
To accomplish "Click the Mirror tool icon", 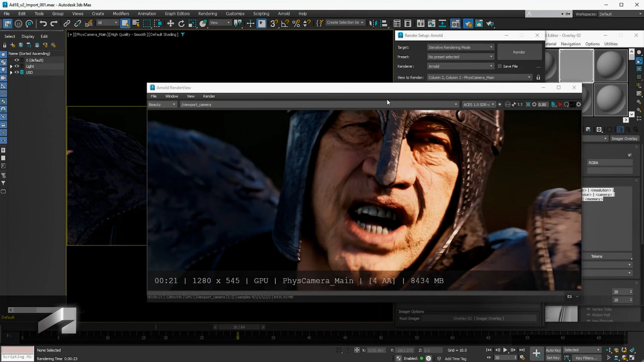I will 373,24.
